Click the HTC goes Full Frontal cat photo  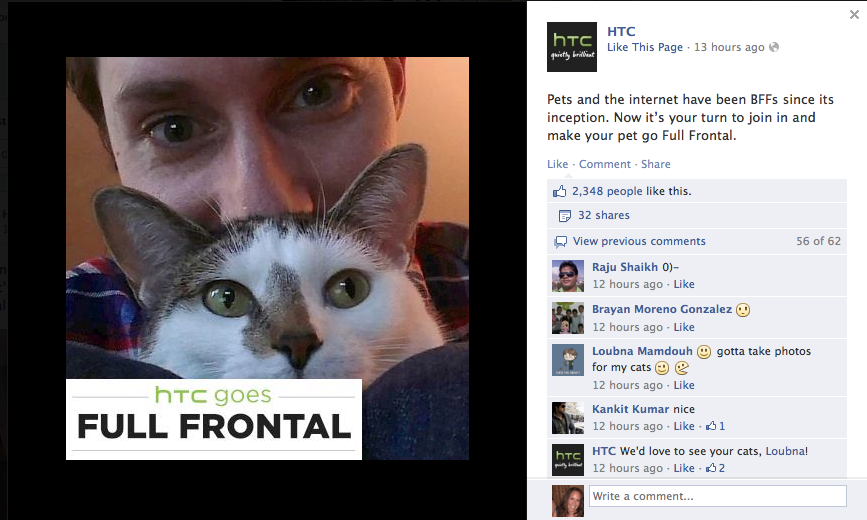[x=268, y=258]
